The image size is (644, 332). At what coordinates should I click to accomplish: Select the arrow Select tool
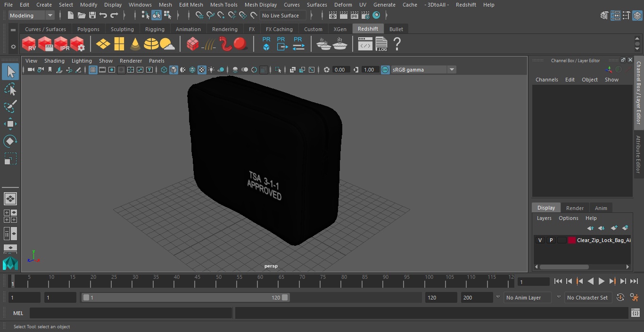(x=10, y=72)
